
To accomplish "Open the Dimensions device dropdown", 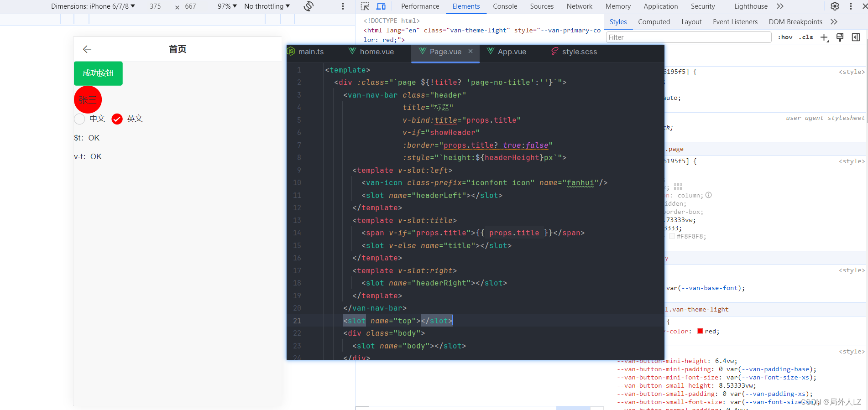I will tap(93, 6).
